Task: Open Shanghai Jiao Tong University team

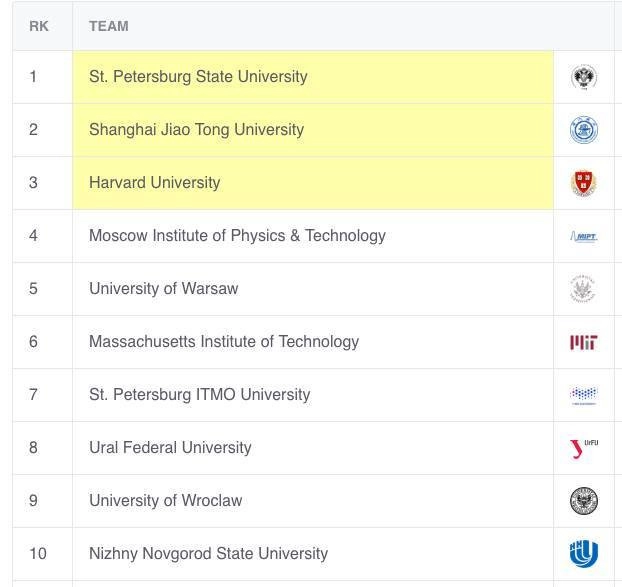Action: tap(196, 130)
